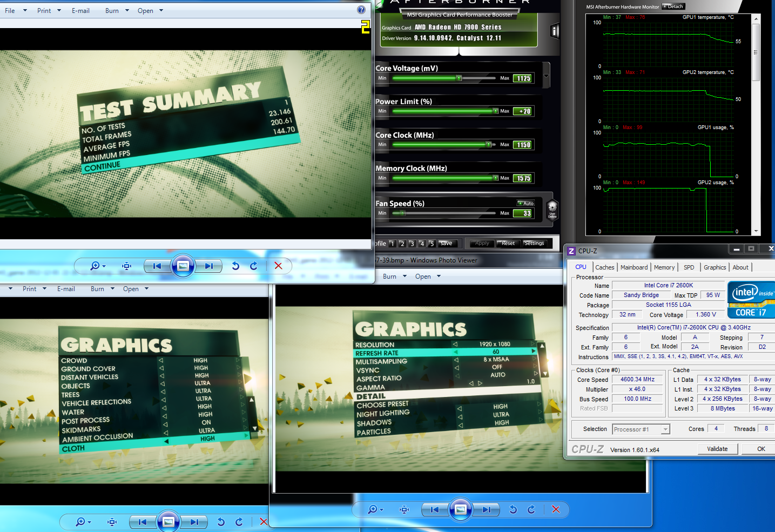Image resolution: width=775 pixels, height=532 pixels.
Task: Play slideshow in 7-39.bmp viewer
Action: pyautogui.click(x=461, y=509)
